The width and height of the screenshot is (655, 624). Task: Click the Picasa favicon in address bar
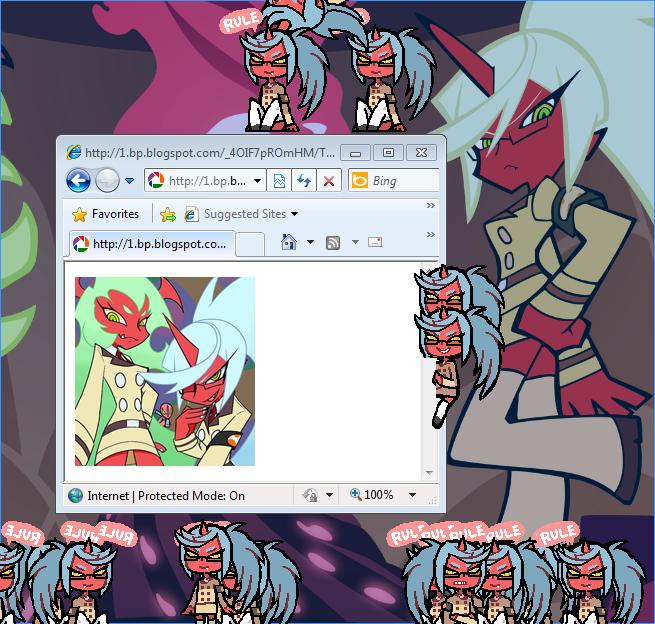point(156,180)
